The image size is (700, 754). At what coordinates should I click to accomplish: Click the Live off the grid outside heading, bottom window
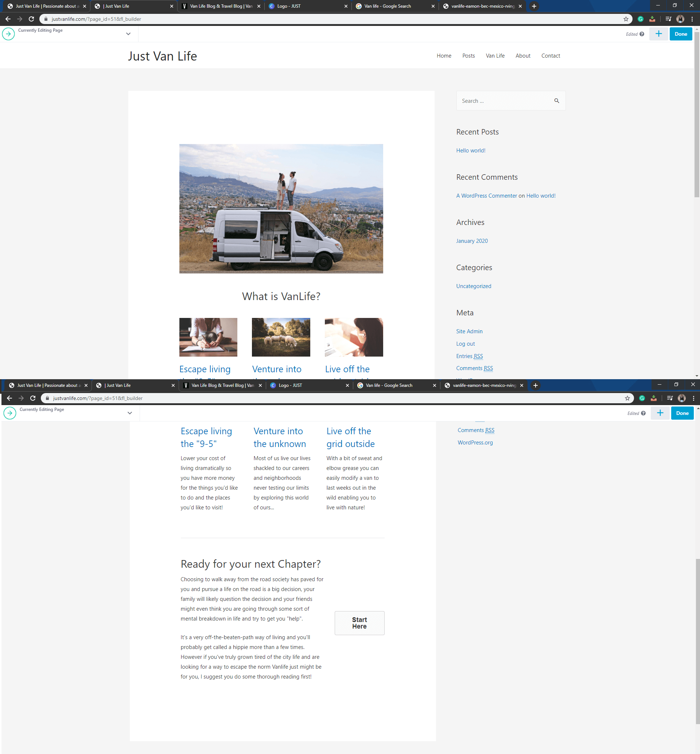350,437
